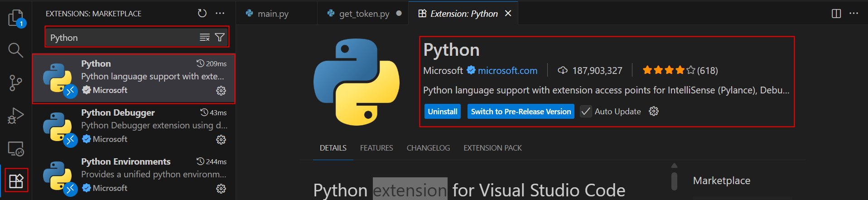Open the Remote Explorer view
This screenshot has height=200, width=868.
point(16,148)
